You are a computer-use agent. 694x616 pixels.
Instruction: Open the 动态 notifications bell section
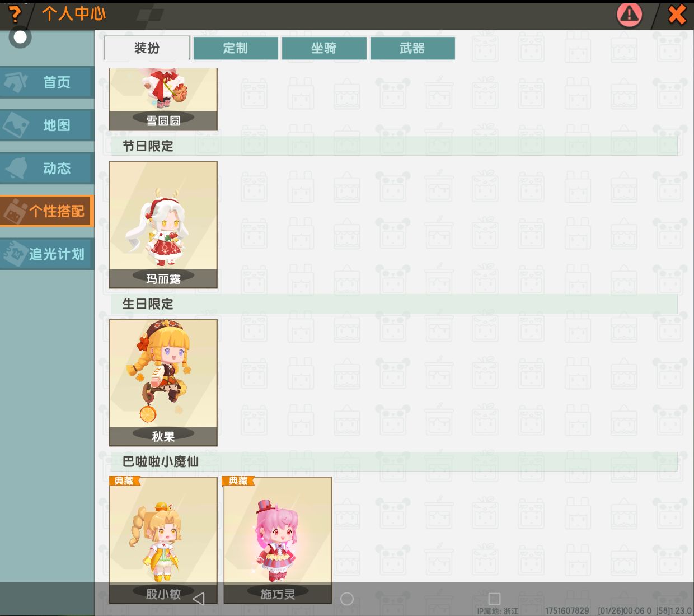point(47,168)
